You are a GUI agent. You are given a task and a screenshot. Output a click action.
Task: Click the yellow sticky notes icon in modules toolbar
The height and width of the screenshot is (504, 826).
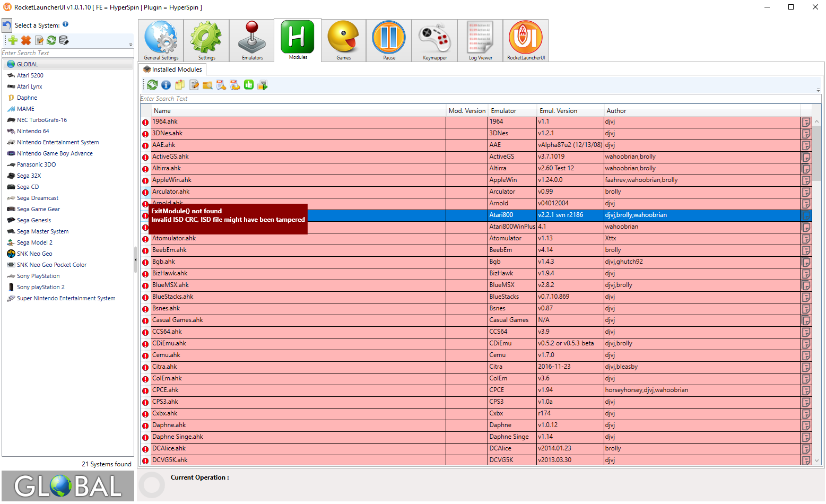coord(180,85)
